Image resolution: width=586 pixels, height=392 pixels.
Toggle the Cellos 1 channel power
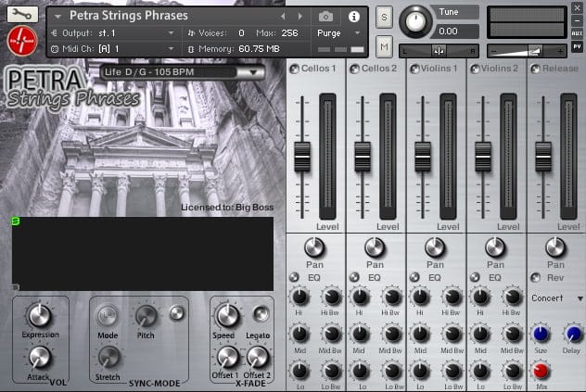(x=295, y=69)
